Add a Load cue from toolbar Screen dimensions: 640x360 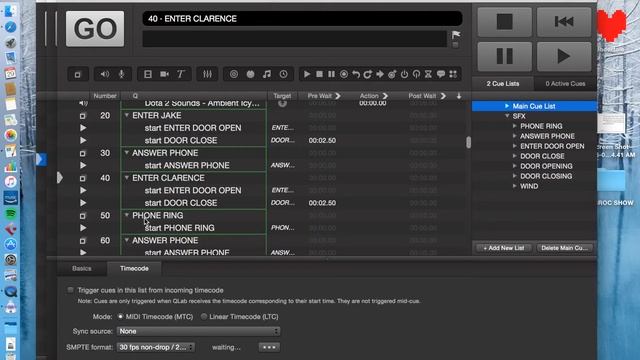click(344, 74)
